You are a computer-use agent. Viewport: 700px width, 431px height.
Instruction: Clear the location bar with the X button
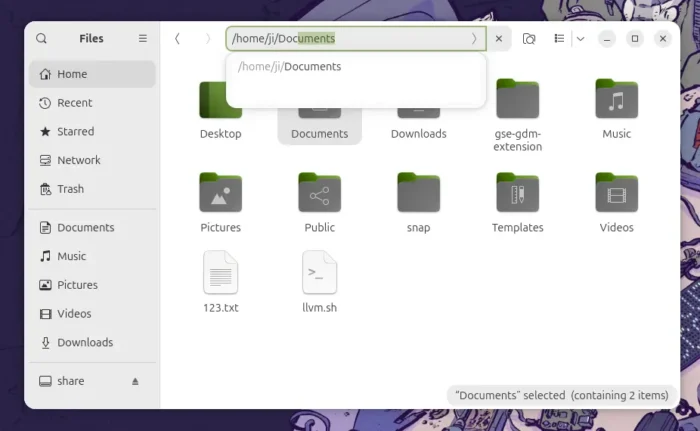point(499,39)
